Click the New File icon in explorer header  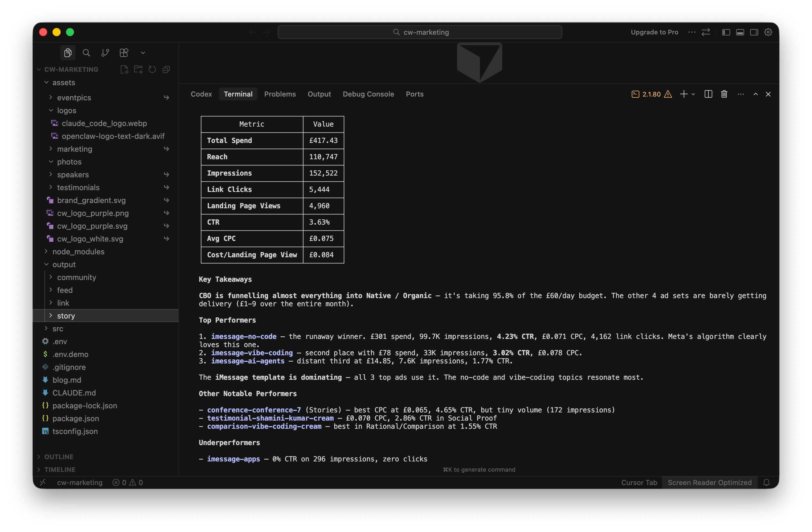coord(124,69)
